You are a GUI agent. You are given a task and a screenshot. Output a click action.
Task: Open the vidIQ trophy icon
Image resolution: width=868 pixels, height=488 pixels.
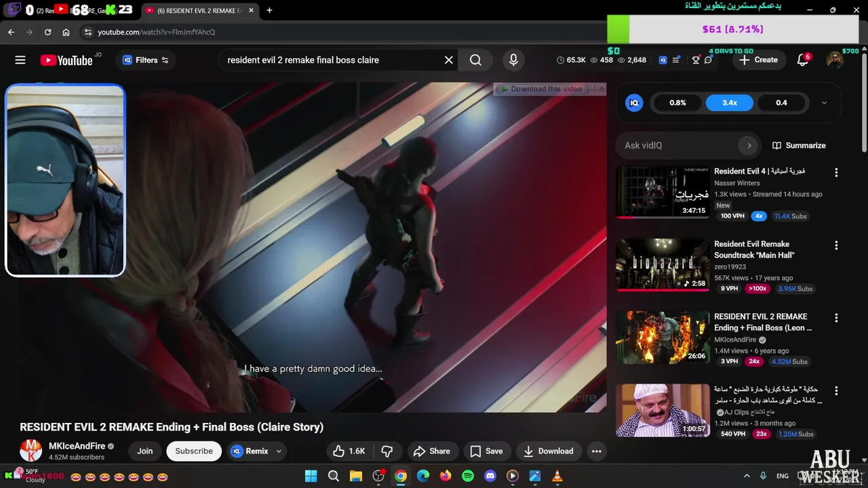coord(696,60)
